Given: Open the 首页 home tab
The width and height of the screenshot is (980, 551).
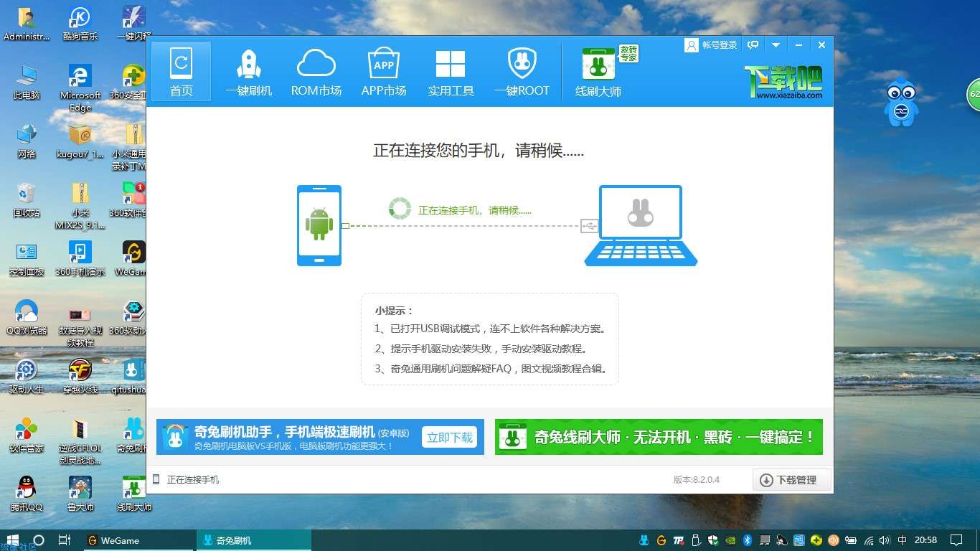Looking at the screenshot, I should [181, 71].
